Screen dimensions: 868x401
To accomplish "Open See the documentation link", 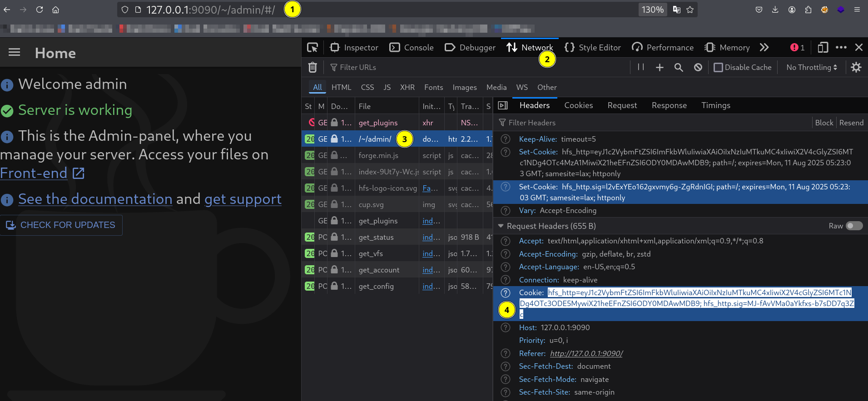I will [95, 199].
